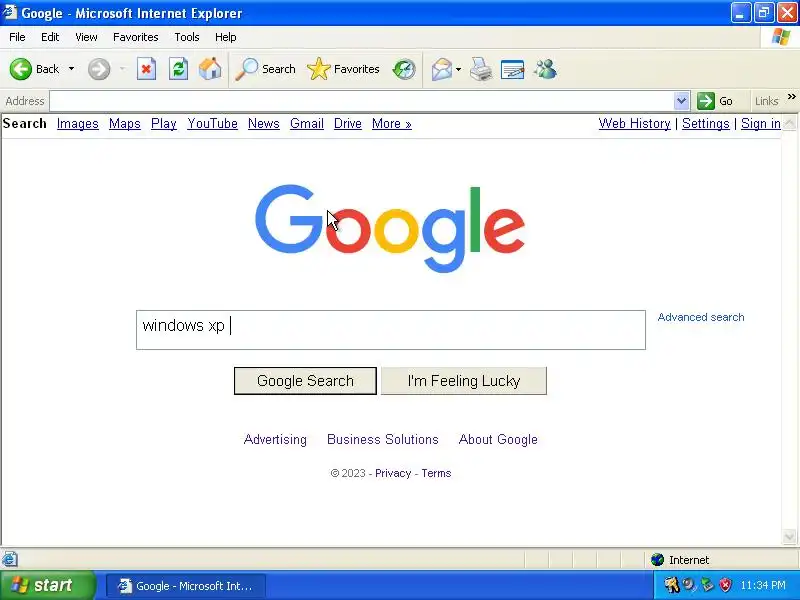
Task: Open the Favorites star toolbar button
Action: click(x=343, y=69)
